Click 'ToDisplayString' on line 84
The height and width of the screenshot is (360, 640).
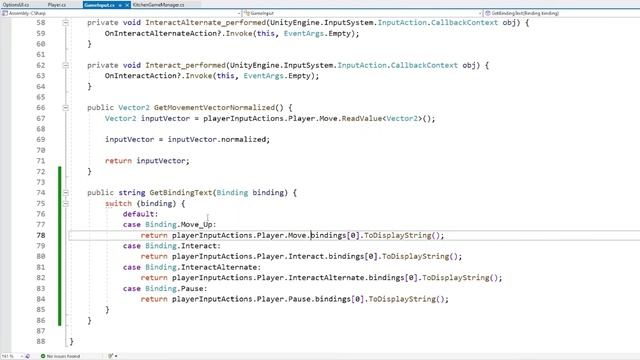click(x=402, y=299)
